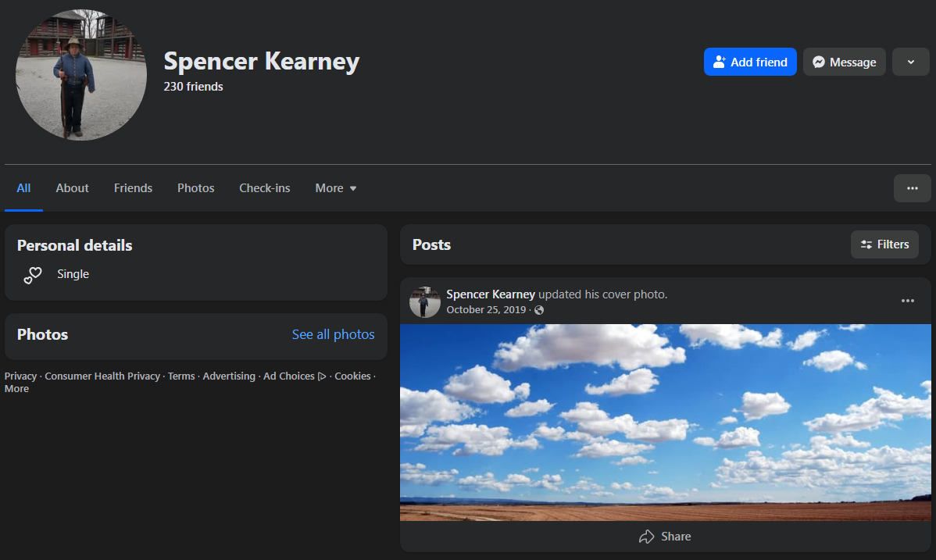This screenshot has height=560, width=936.
Task: Open the post's three-dots options menu
Action: (907, 301)
